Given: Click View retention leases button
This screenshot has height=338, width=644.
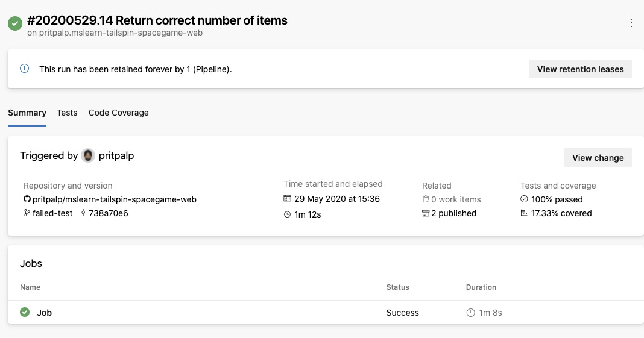Looking at the screenshot, I should 580,69.
